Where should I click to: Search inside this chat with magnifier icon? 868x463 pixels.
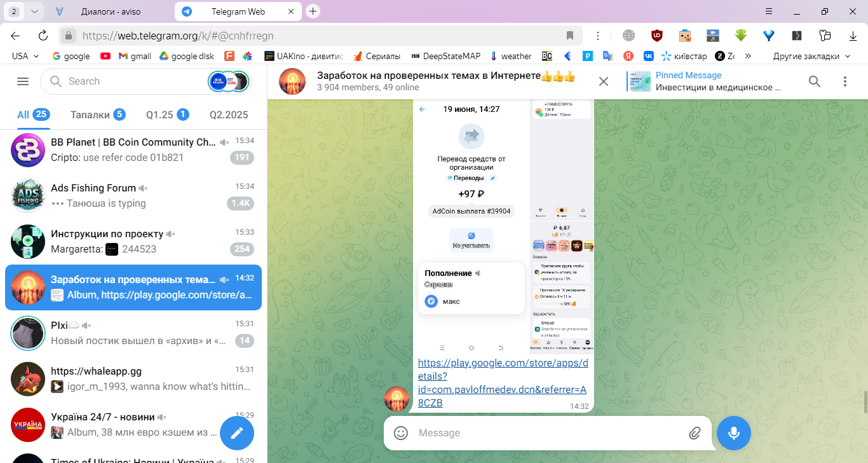coord(815,81)
